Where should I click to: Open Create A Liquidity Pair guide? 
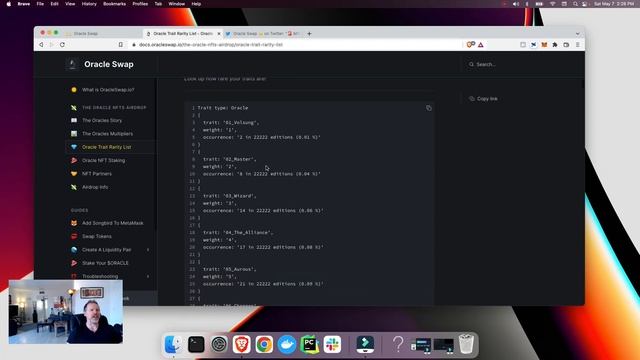(107, 250)
